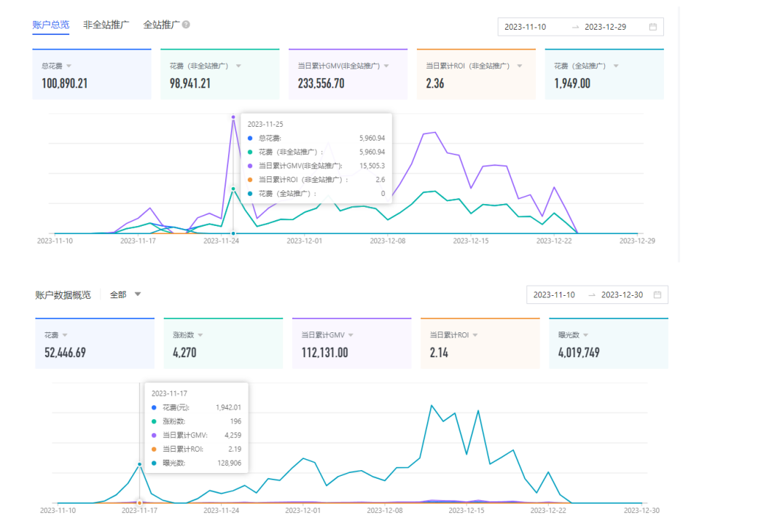
Task: Click the green 涨粉数 legend dot in tooltip
Action: [x=154, y=421]
